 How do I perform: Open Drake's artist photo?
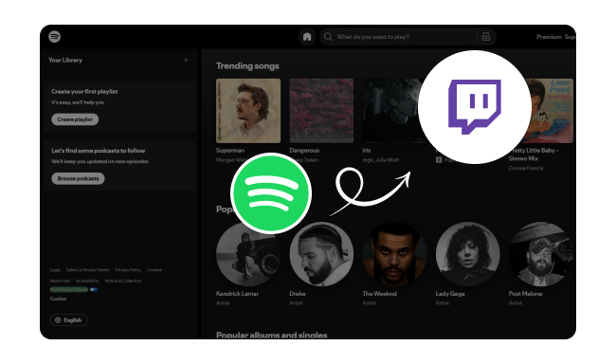[x=321, y=254]
